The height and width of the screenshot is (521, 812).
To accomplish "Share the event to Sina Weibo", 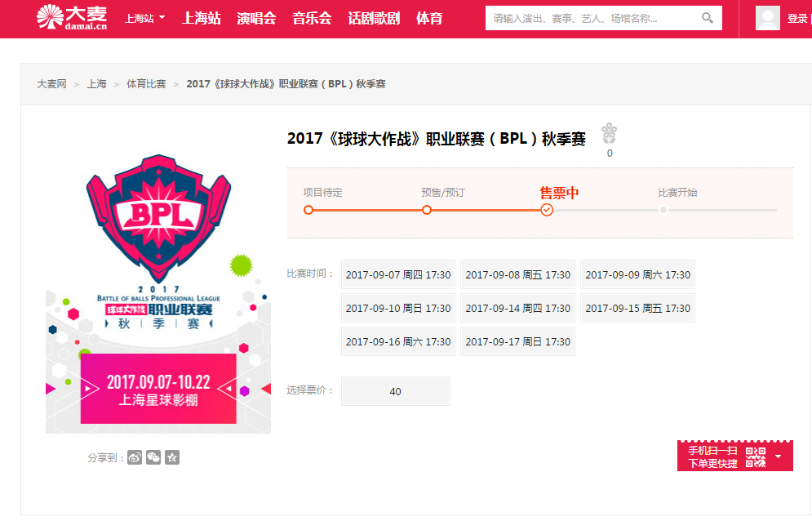I will (x=135, y=457).
